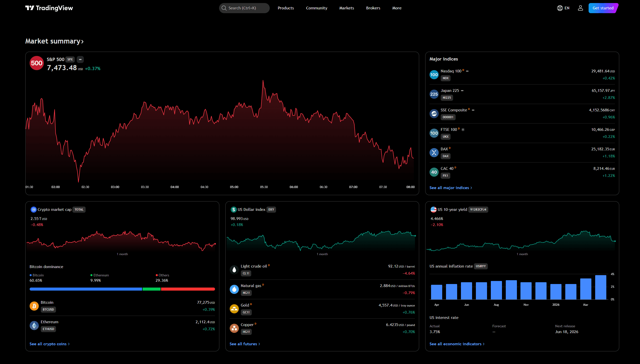Click the US Dollar index icon
The width and height of the screenshot is (640, 364).
tap(234, 210)
